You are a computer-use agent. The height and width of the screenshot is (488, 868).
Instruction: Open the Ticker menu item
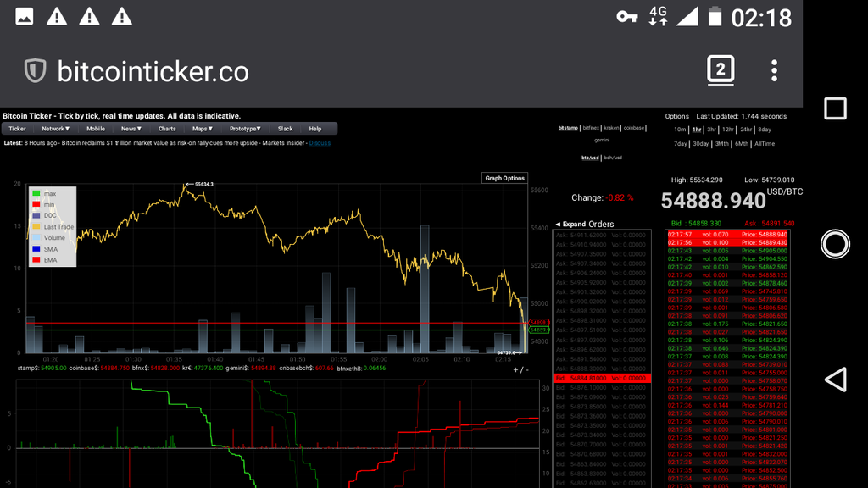[17, 129]
